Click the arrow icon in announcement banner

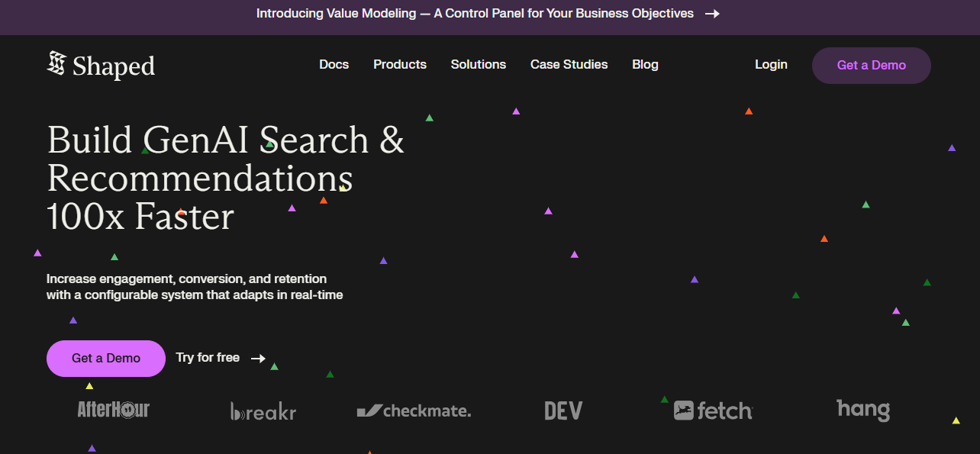[712, 14]
